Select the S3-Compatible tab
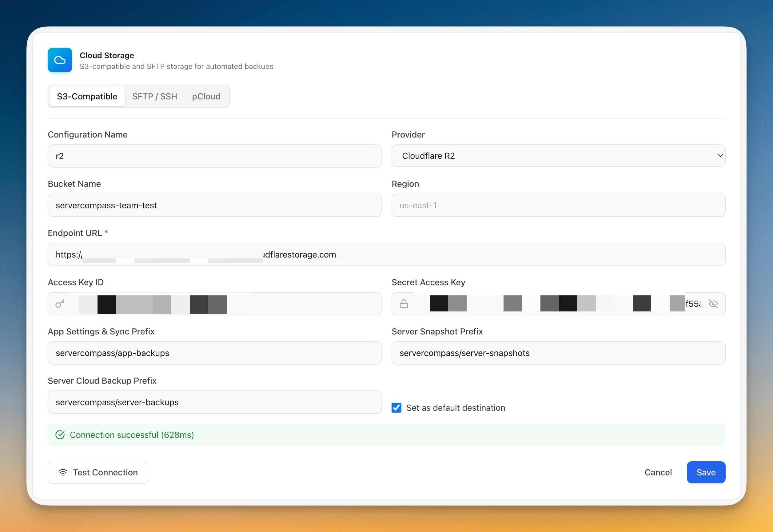This screenshot has height=532, width=773. point(87,96)
